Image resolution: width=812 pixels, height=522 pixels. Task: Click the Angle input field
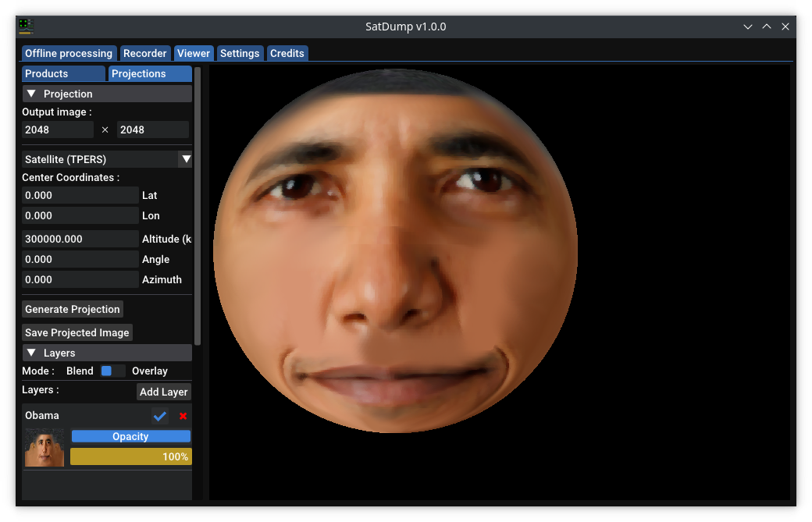coord(80,259)
